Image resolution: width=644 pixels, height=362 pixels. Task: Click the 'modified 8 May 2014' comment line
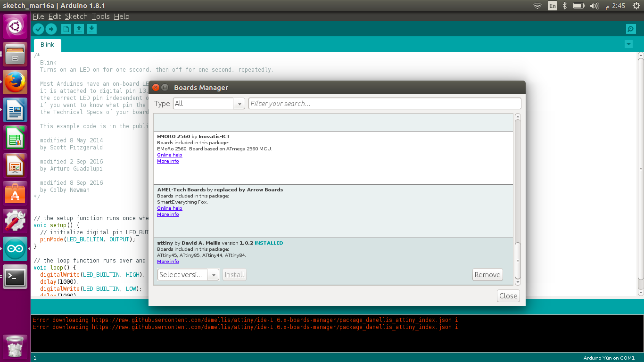pyautogui.click(x=71, y=140)
